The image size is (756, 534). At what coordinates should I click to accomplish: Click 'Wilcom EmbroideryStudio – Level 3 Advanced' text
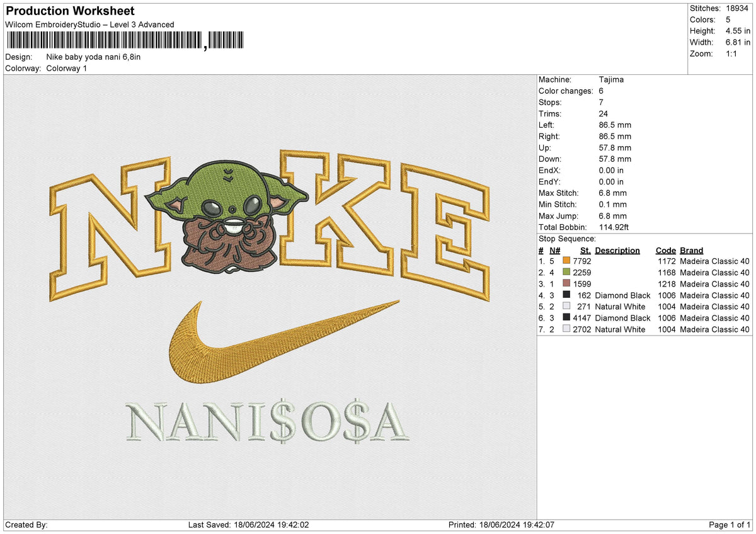tap(89, 25)
